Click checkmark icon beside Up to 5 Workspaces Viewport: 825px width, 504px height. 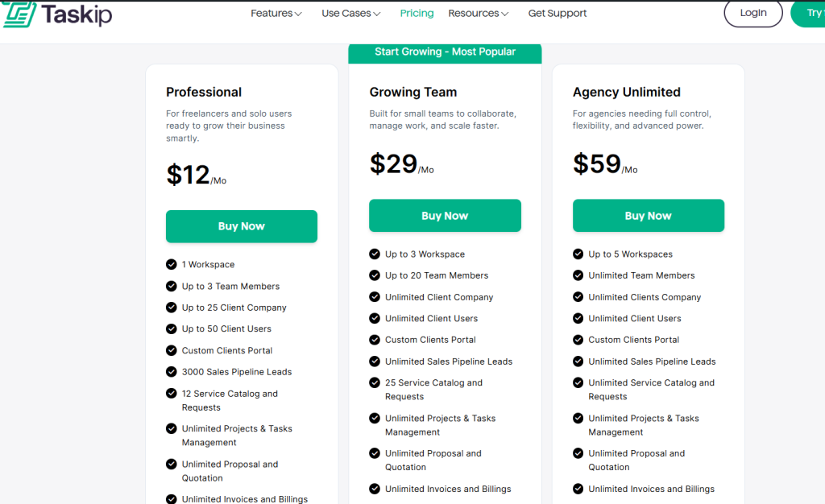tap(578, 254)
